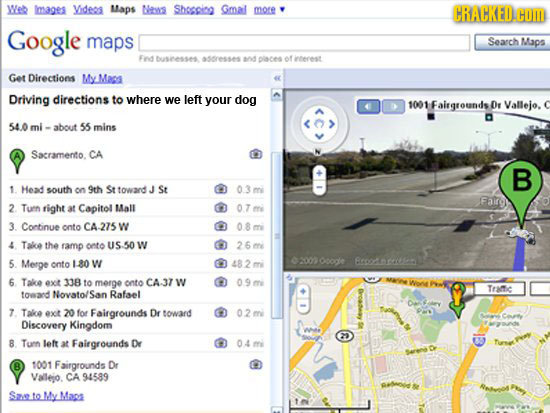Pan street view up with arrow
Screen dimensions: 550x413
pyautogui.click(x=319, y=112)
